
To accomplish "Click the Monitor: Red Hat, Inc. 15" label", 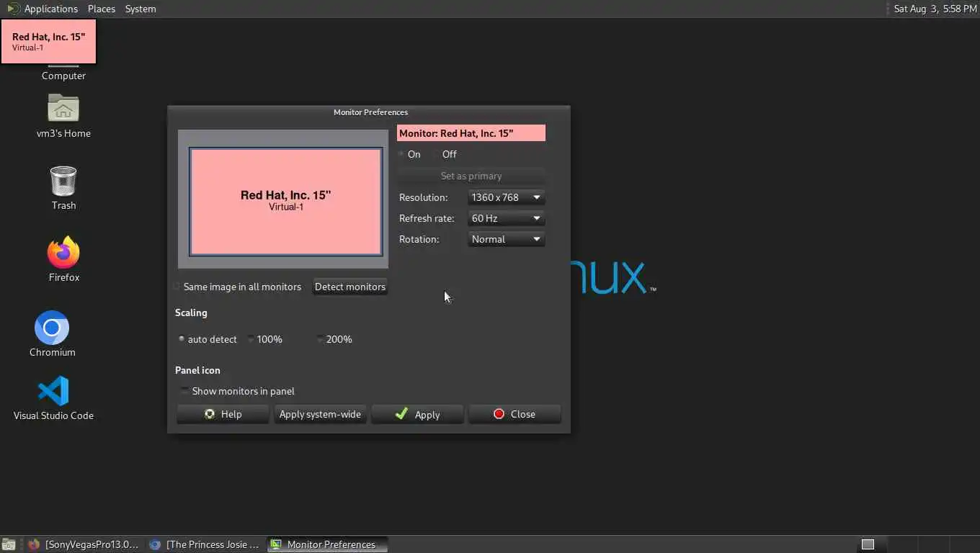I will pyautogui.click(x=471, y=133).
